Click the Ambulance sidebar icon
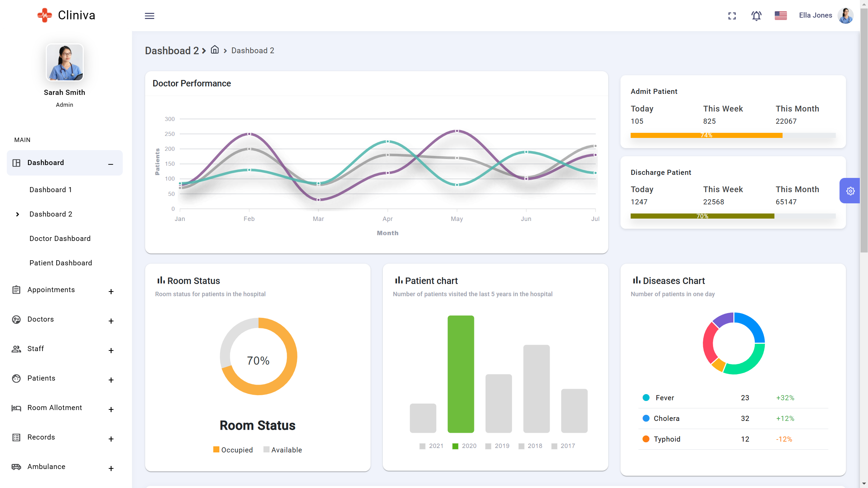This screenshot has height=488, width=868. pyautogui.click(x=16, y=467)
